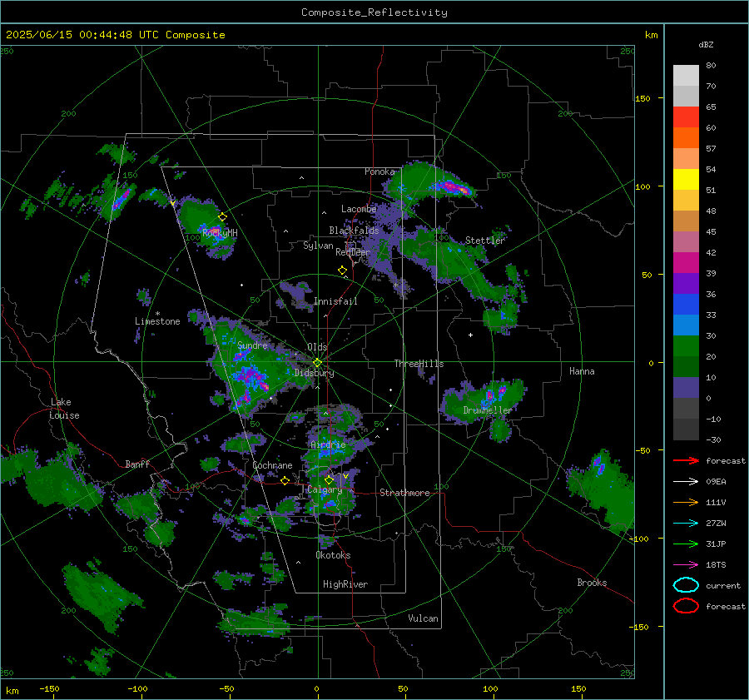Click the Sylvan label
The width and height of the screenshot is (749, 700).
tap(318, 246)
